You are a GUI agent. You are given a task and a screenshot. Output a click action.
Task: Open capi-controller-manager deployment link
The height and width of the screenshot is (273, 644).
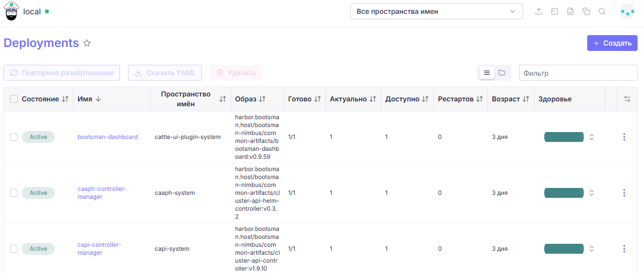[99, 249]
